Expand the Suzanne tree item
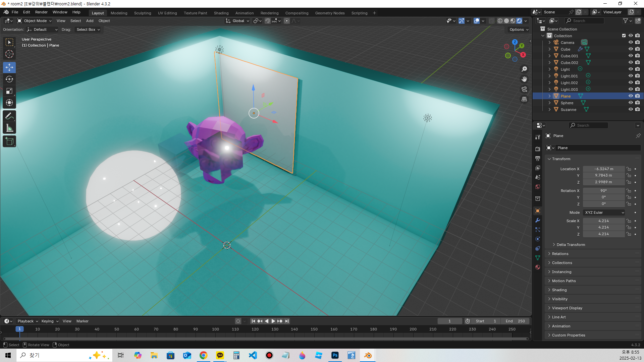Screen dimensions: 644x362 click(x=549, y=109)
